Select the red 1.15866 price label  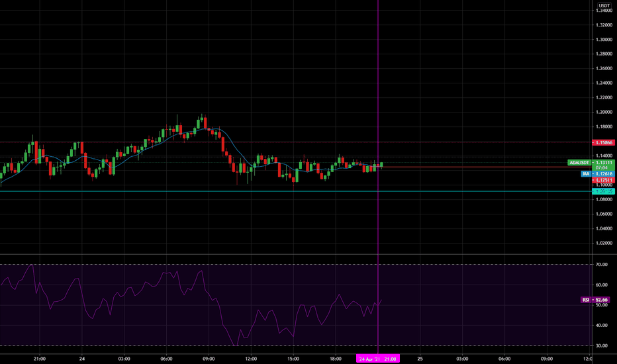pos(603,142)
